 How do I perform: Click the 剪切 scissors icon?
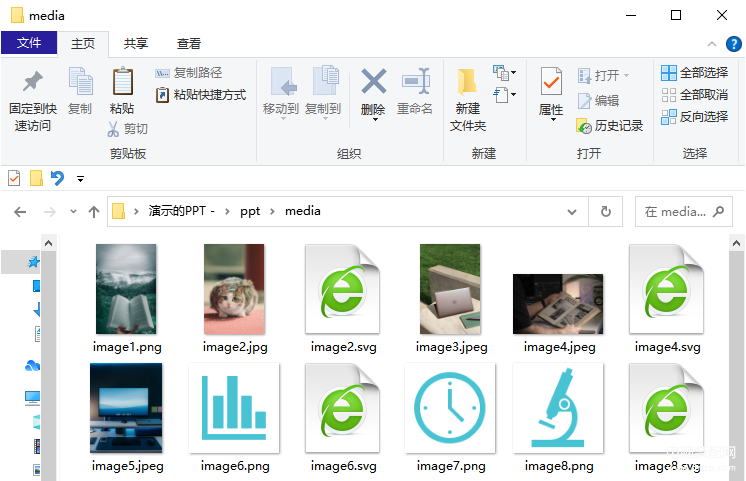tap(113, 129)
